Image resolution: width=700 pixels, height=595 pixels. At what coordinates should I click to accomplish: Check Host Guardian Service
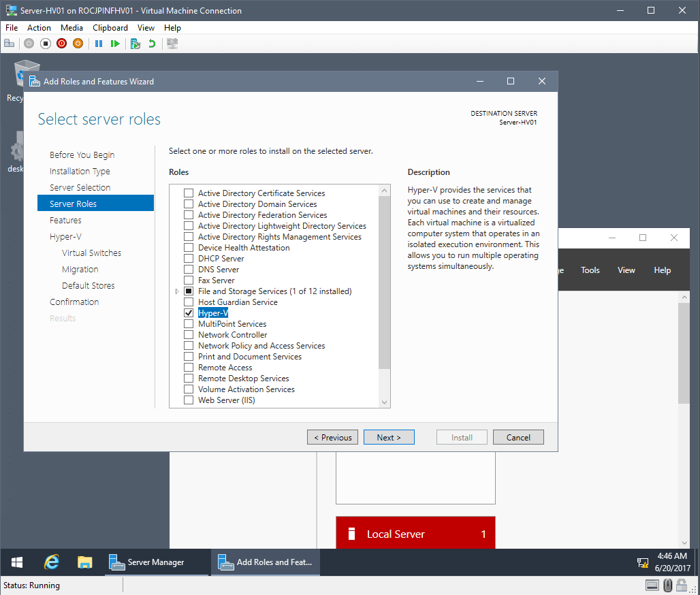[189, 302]
